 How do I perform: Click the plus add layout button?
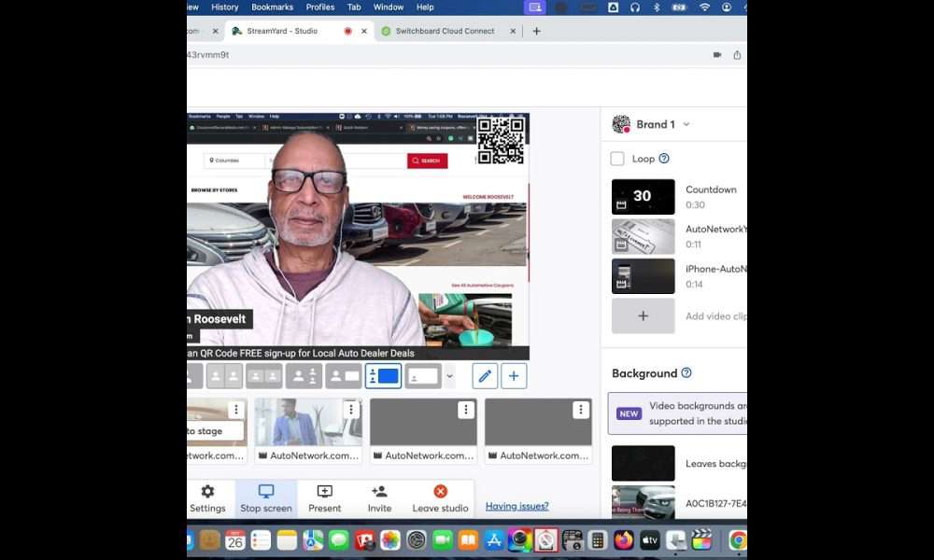(514, 376)
